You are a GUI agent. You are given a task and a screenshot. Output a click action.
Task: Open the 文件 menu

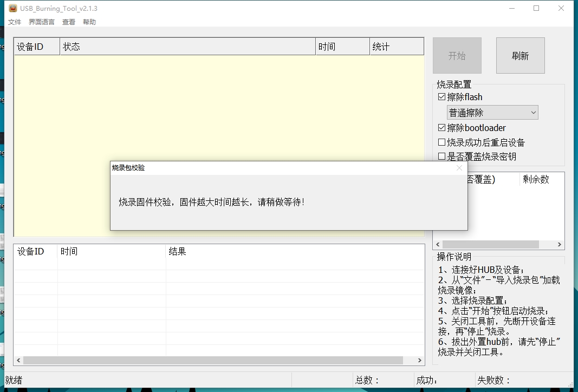click(15, 22)
